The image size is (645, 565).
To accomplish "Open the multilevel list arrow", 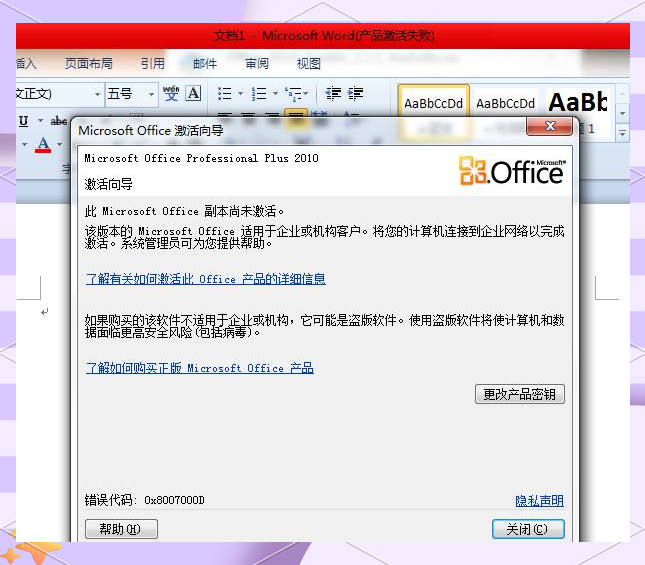I will click(x=306, y=93).
